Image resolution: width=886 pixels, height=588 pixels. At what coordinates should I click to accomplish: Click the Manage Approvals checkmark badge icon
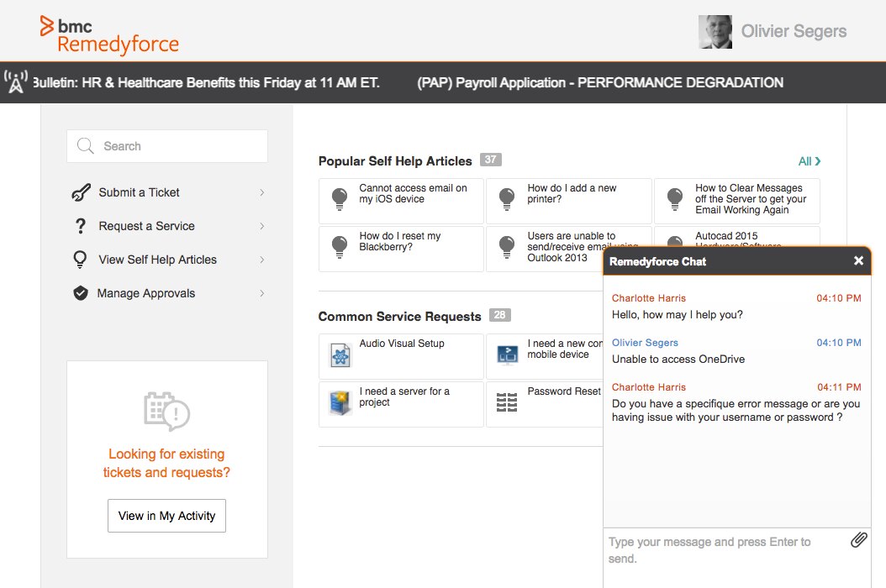tap(81, 293)
